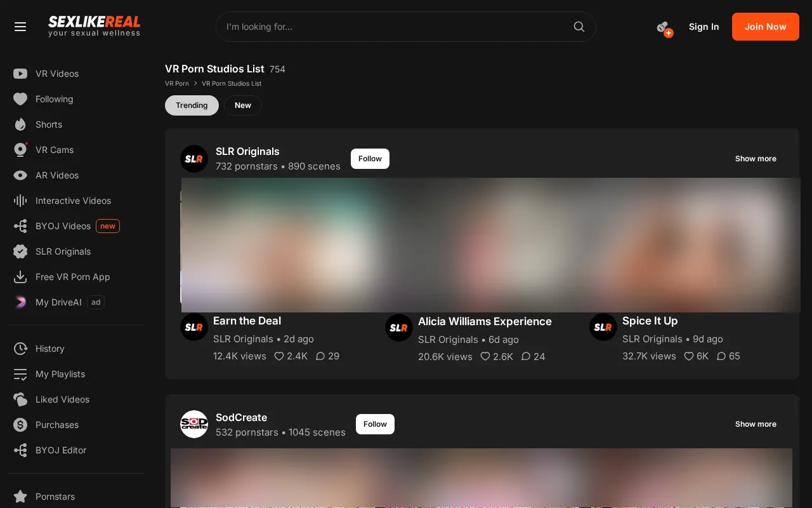The height and width of the screenshot is (508, 812).
Task: Follow the SLR Originals studio
Action: pos(370,159)
